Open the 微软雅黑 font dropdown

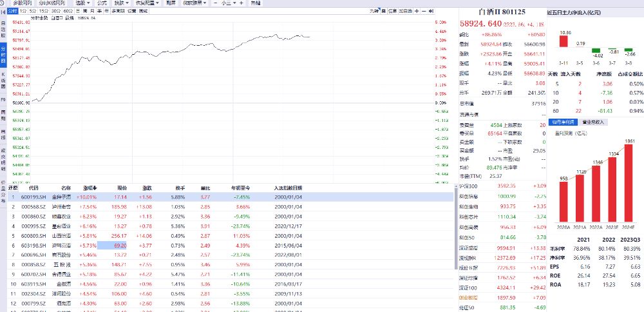tap(192, 3)
